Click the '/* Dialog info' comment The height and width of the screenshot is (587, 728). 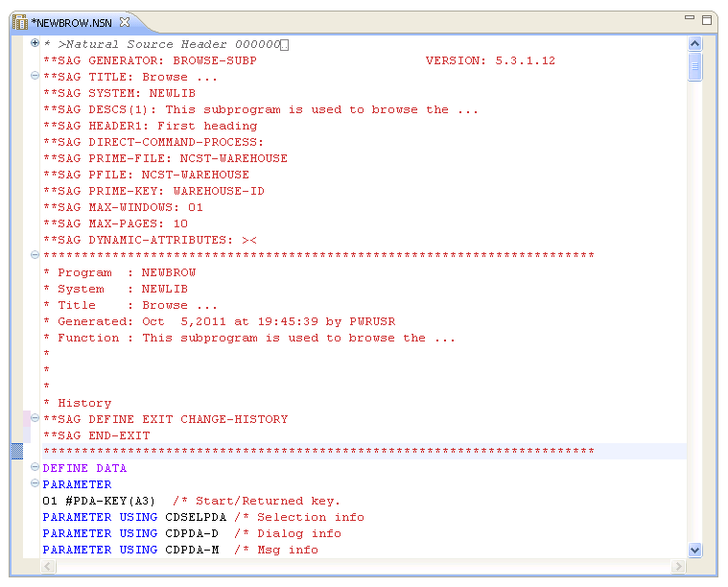click(288, 533)
